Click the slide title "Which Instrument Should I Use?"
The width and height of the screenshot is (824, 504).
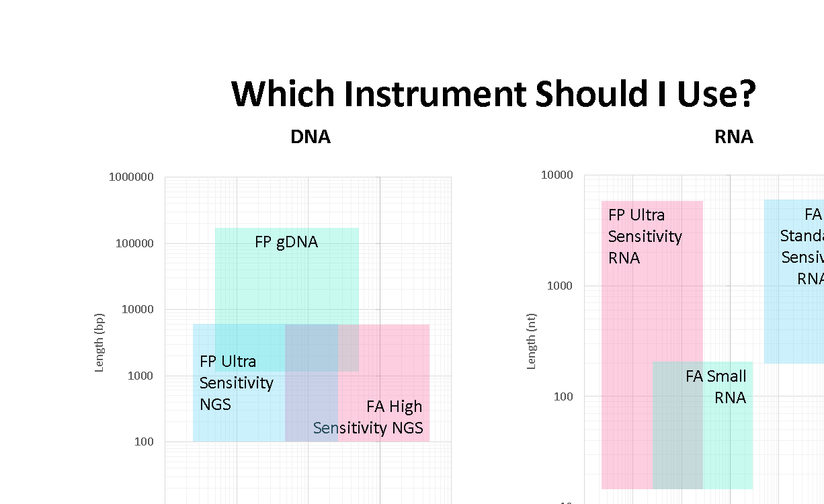493,93
